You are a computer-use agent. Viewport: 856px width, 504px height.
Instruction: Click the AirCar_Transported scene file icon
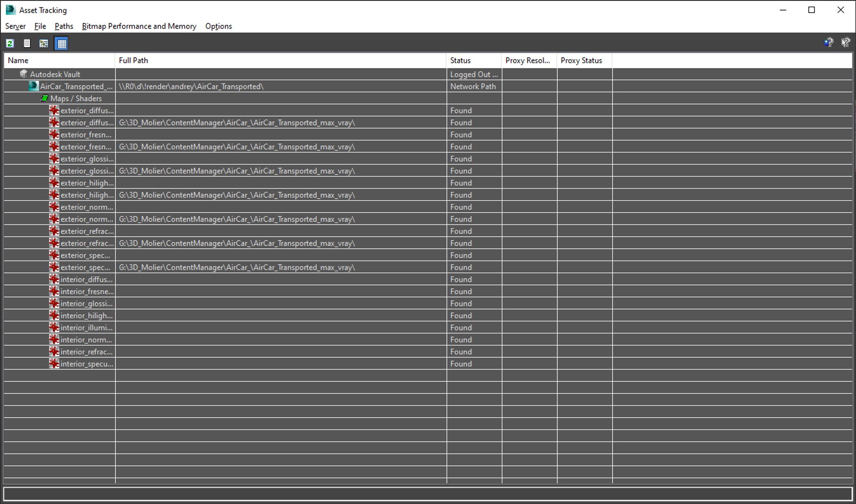(33, 86)
